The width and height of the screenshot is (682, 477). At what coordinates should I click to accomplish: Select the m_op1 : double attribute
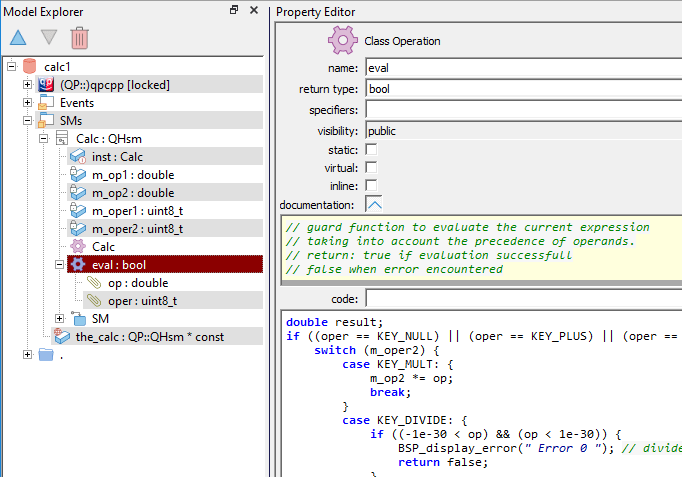click(132, 174)
